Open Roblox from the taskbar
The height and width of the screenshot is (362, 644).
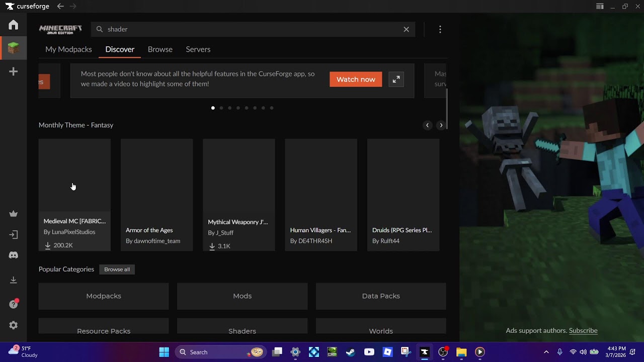(387, 352)
